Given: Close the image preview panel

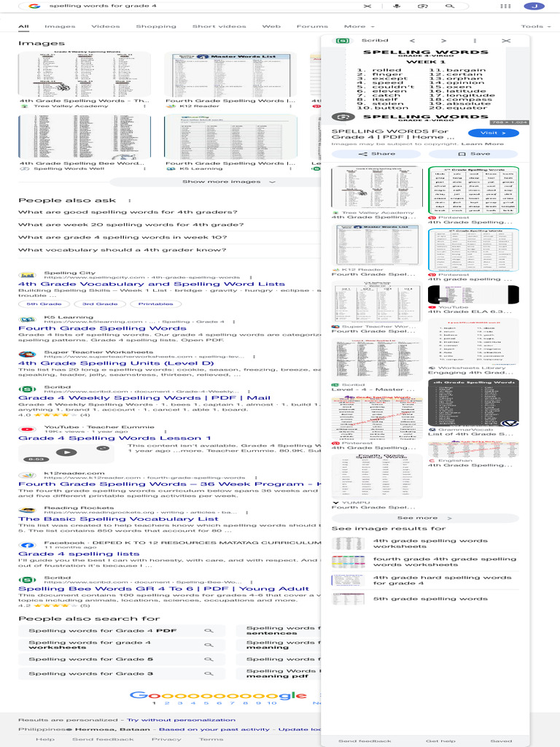Looking at the screenshot, I should click(506, 41).
